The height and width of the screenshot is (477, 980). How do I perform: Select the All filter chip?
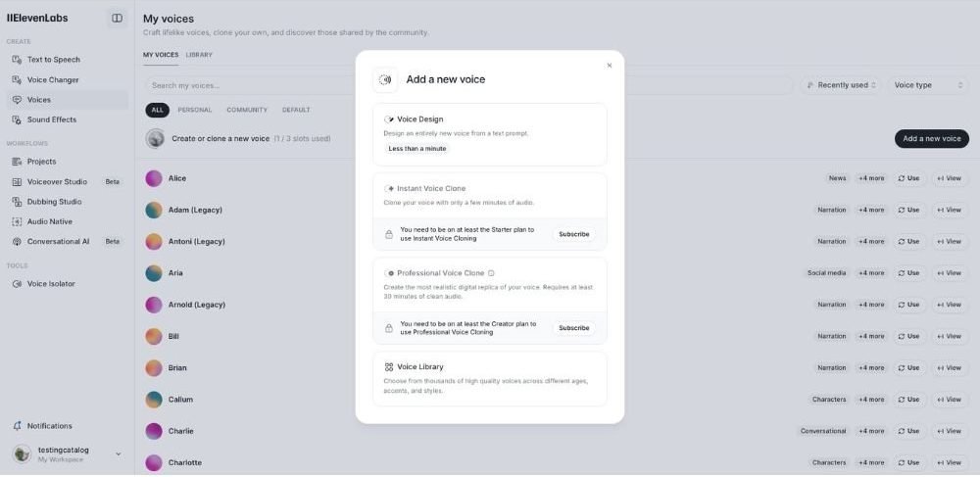click(x=158, y=110)
